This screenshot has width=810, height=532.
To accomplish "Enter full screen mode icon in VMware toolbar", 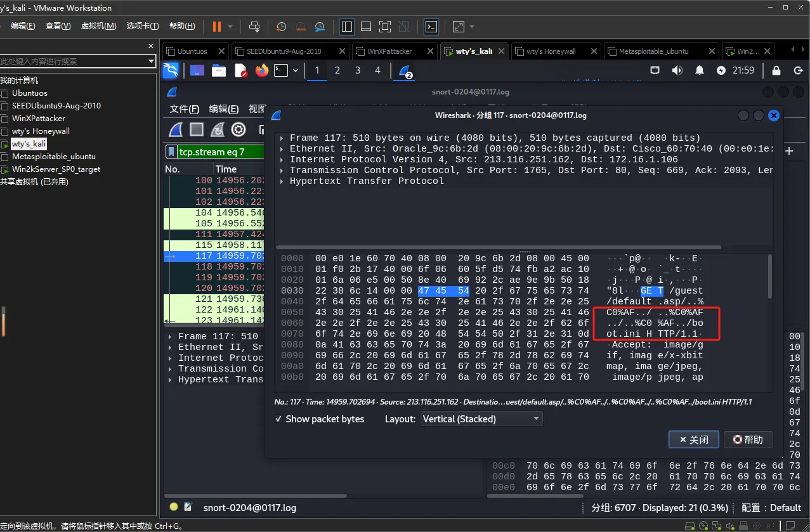I will (385, 27).
